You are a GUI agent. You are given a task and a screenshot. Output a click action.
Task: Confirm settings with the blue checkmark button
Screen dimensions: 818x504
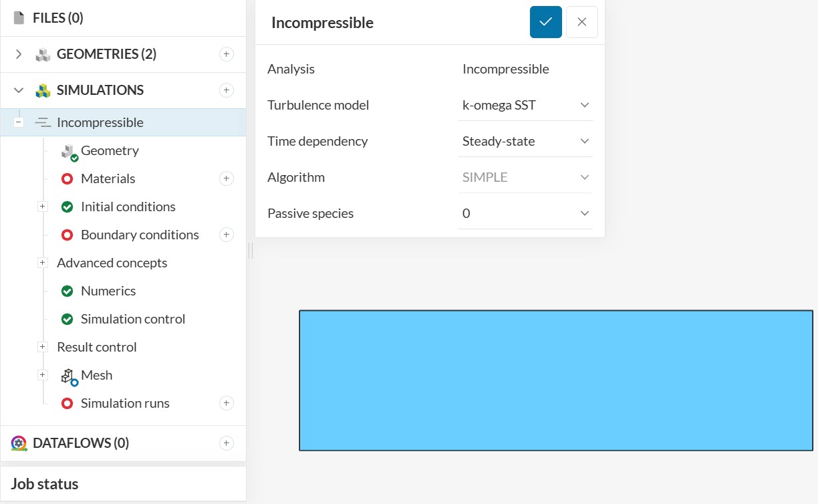point(545,22)
